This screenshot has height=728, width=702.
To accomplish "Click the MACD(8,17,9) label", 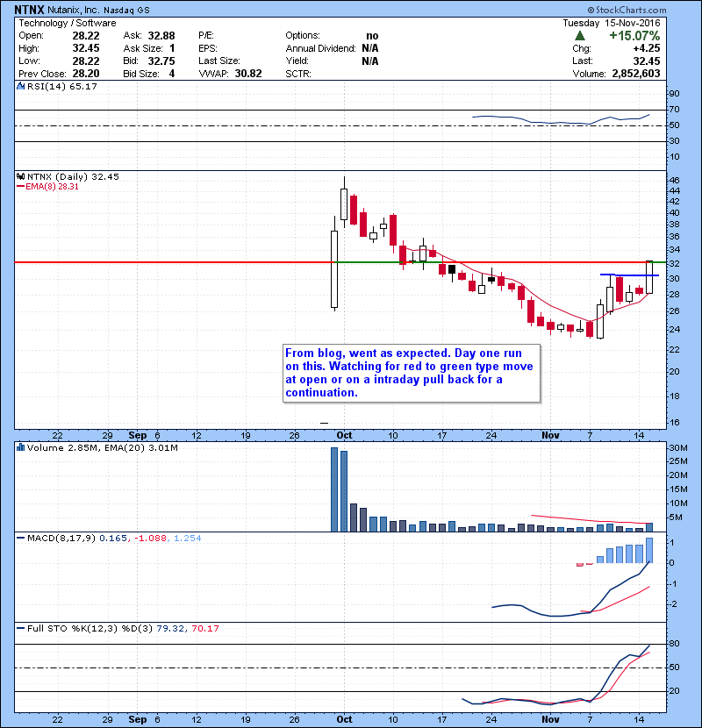I will pyautogui.click(x=61, y=539).
